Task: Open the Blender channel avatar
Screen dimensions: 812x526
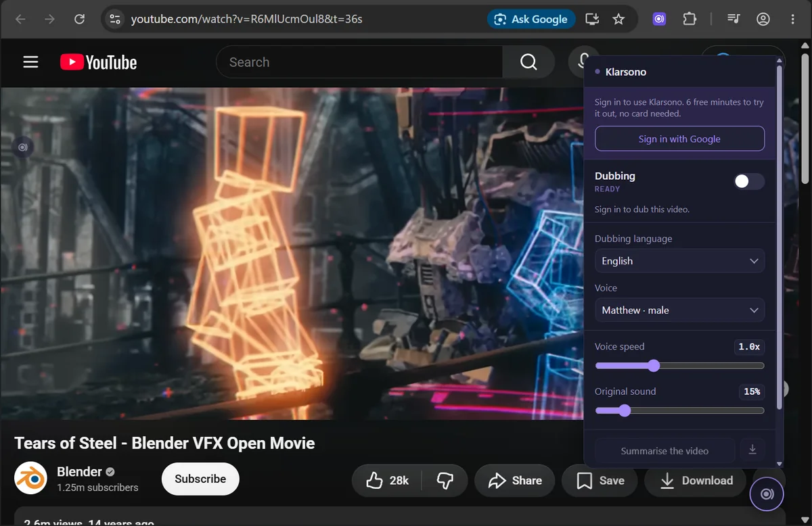Action: coord(30,479)
